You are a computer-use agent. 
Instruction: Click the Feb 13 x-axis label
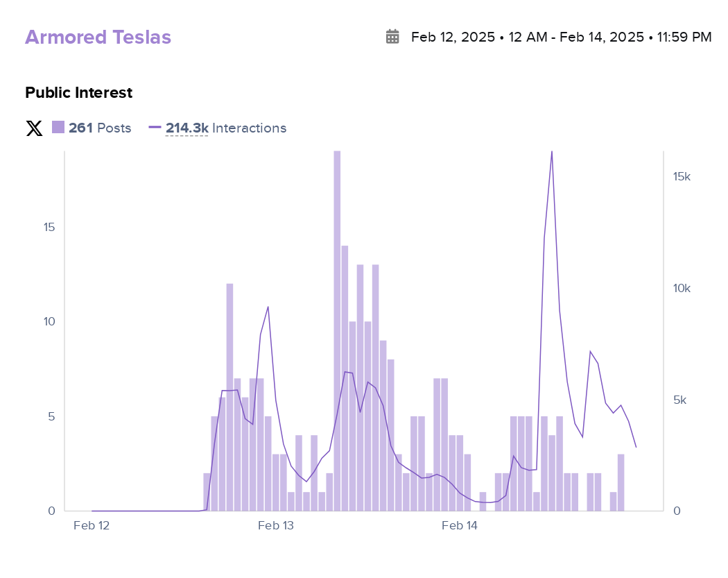tap(276, 526)
